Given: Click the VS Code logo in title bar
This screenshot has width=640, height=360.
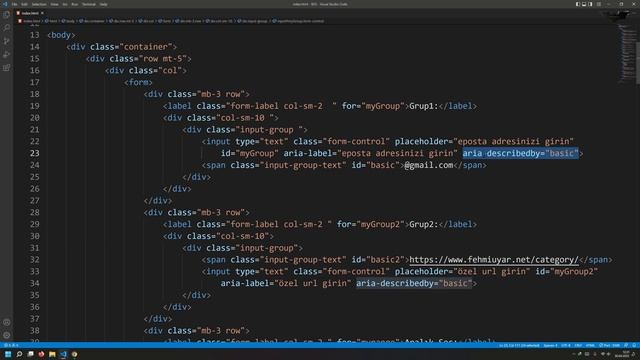Looking at the screenshot, I should [5, 4].
